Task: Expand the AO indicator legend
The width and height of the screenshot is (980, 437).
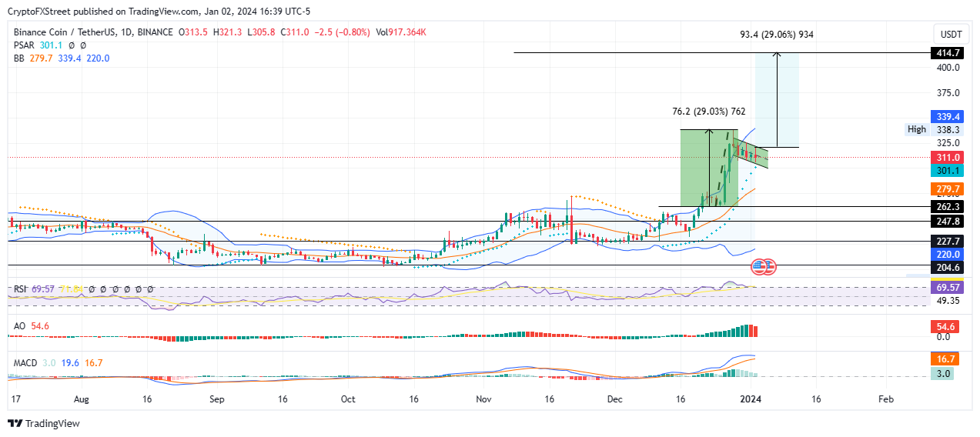Action: pos(32,326)
